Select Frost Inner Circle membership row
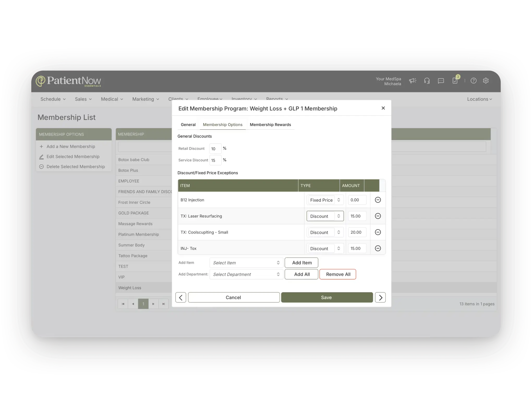532x408 pixels. point(144,202)
